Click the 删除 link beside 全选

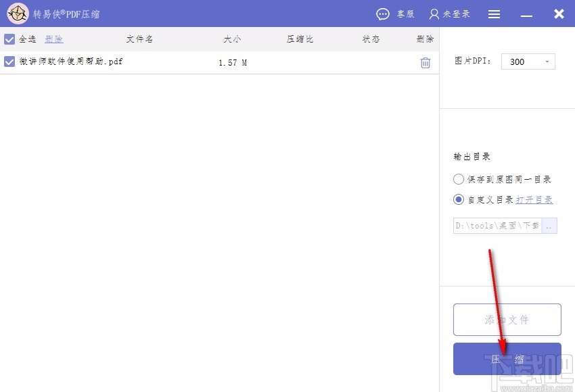53,39
